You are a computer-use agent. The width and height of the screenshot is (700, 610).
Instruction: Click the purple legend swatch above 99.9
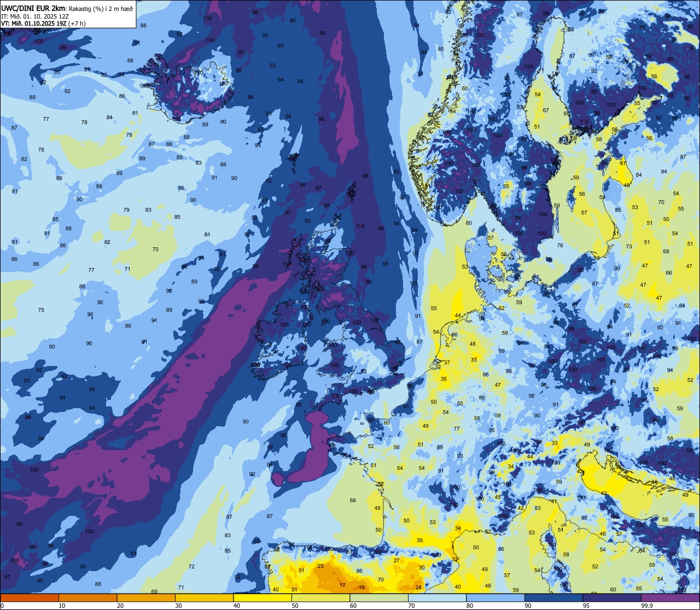coord(670,597)
